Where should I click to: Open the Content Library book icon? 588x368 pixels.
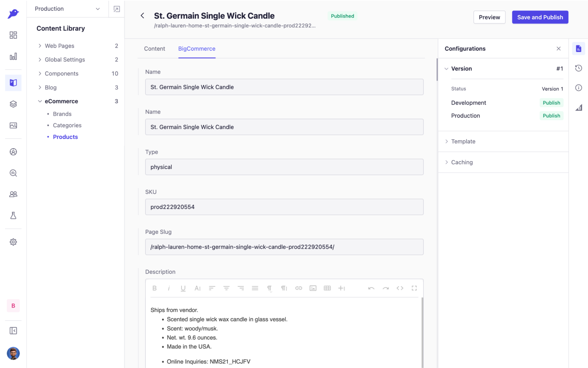[13, 83]
